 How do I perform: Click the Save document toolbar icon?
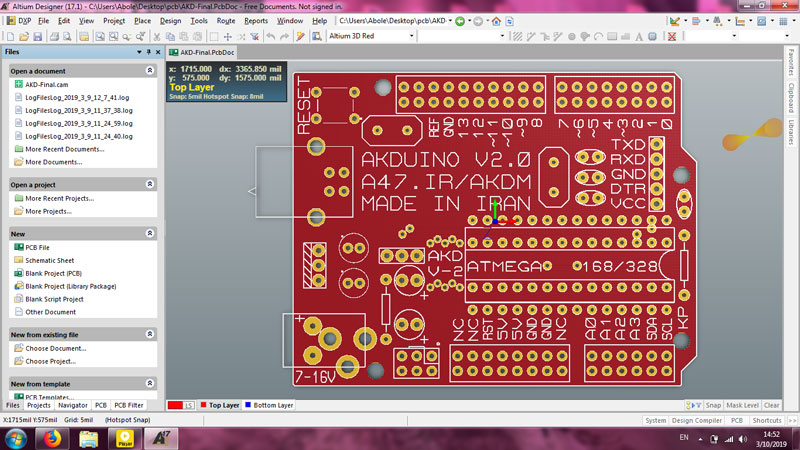pyautogui.click(x=38, y=37)
